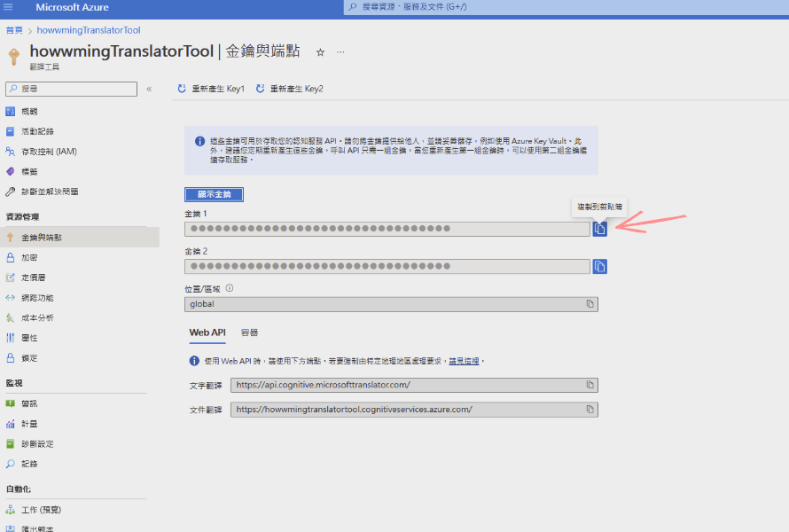Open Cost analysis sidebar item
789x532 pixels.
point(37,318)
